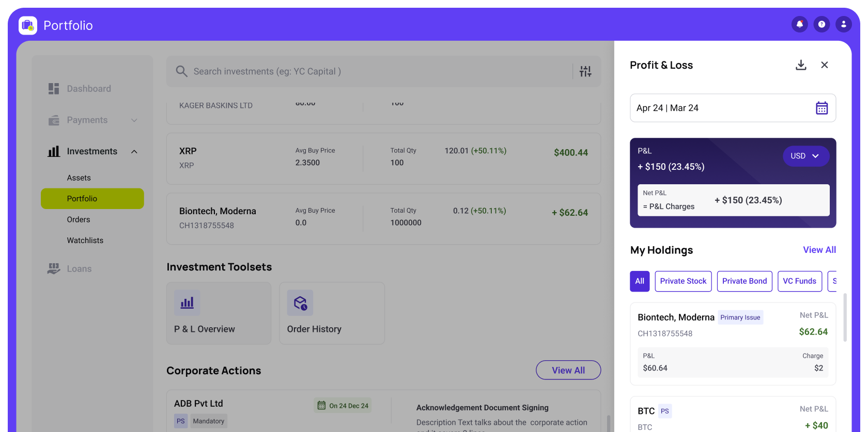Focus the Search investments field
868x432 pixels.
(x=383, y=71)
